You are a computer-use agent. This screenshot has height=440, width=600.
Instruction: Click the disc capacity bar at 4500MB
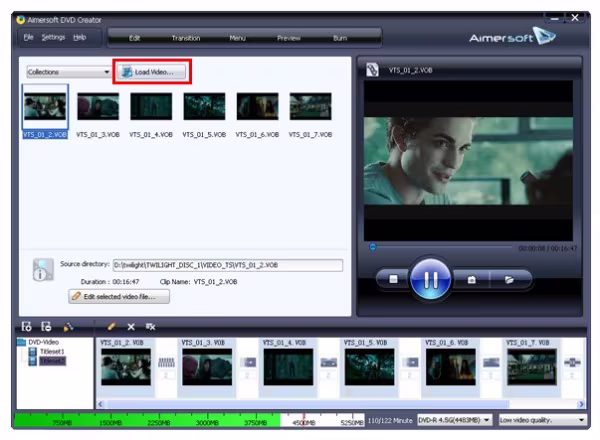[304, 420]
